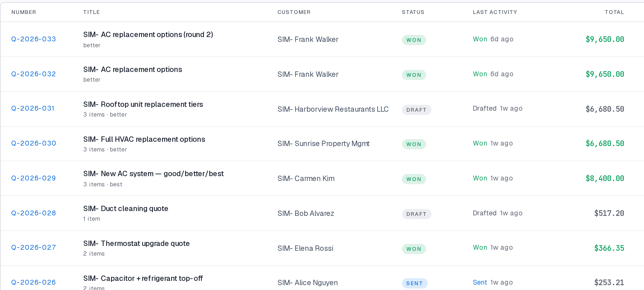Open quote Q-2026-027

tap(34, 248)
